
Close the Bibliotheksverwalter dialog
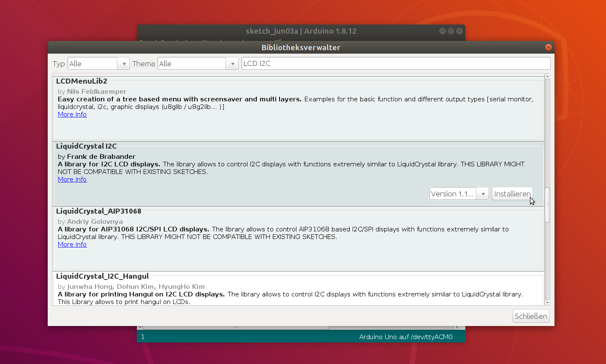pos(549,47)
